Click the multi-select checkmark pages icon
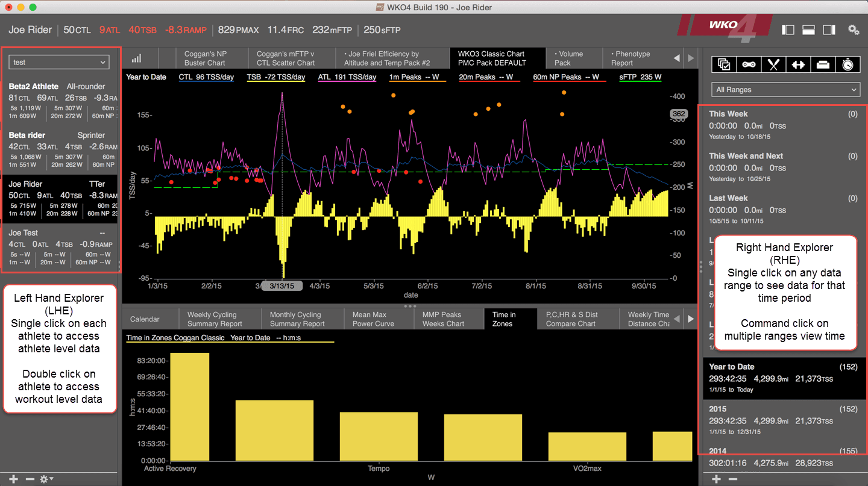The height and width of the screenshot is (486, 868). (x=724, y=64)
